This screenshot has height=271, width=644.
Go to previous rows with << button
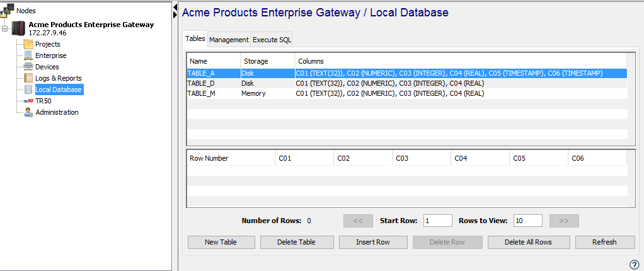[x=358, y=221]
